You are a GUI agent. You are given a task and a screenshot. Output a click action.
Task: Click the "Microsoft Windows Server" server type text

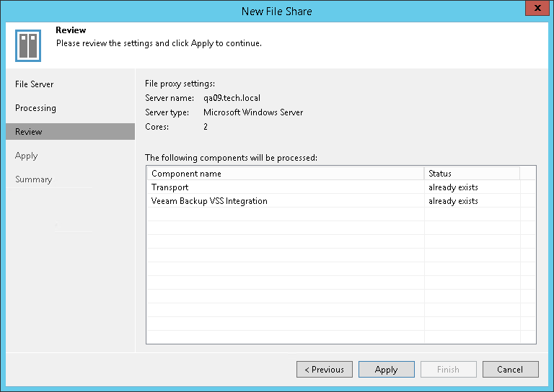[253, 112]
